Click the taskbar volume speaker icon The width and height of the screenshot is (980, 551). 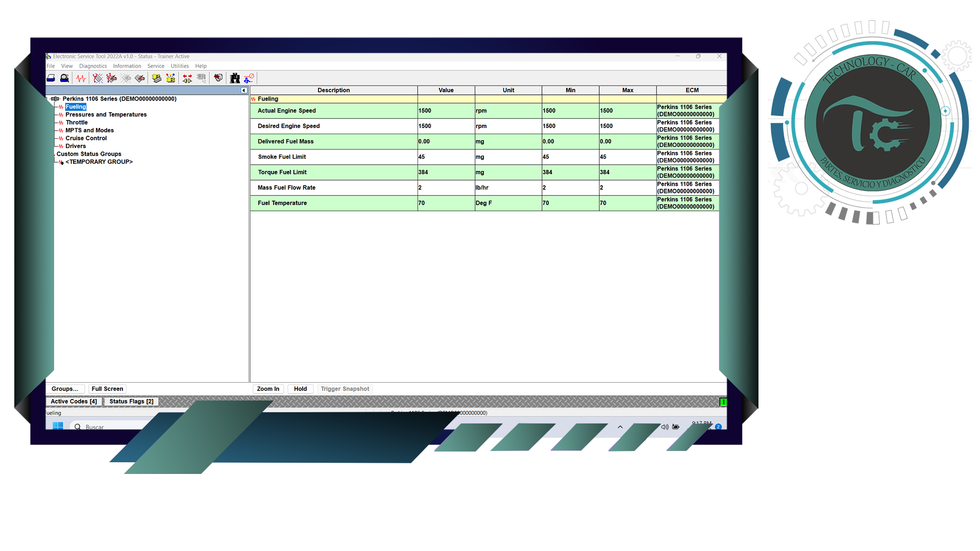click(x=665, y=427)
